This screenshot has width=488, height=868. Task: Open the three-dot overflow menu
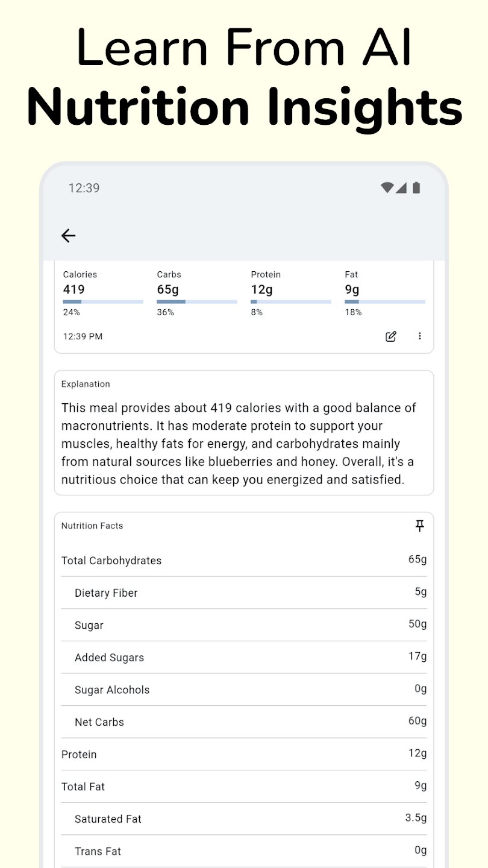click(420, 336)
